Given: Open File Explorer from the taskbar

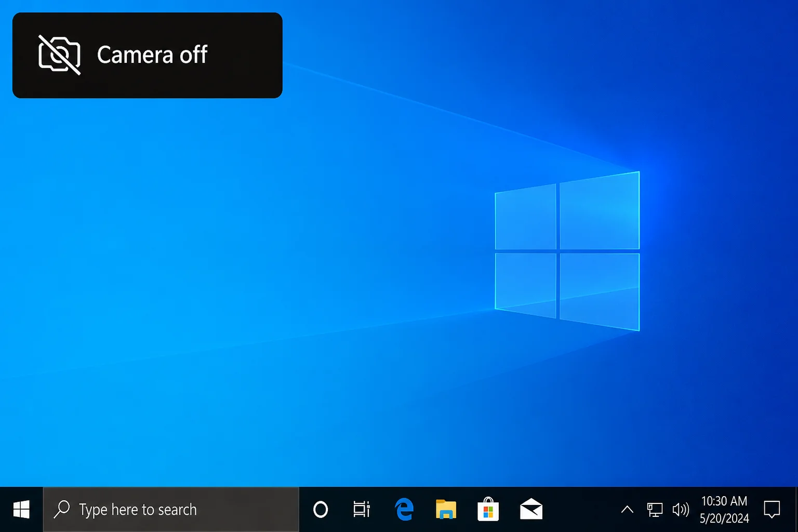Looking at the screenshot, I should pyautogui.click(x=446, y=510).
